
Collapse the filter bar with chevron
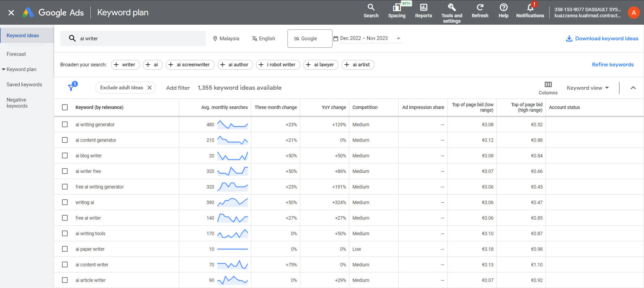click(633, 88)
